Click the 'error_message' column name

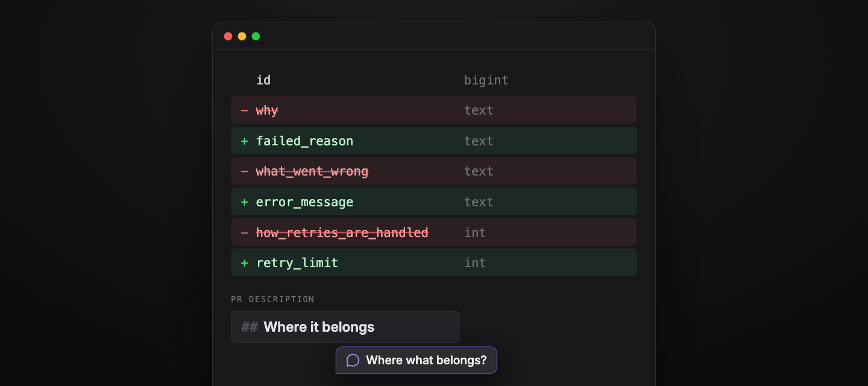[x=304, y=202]
